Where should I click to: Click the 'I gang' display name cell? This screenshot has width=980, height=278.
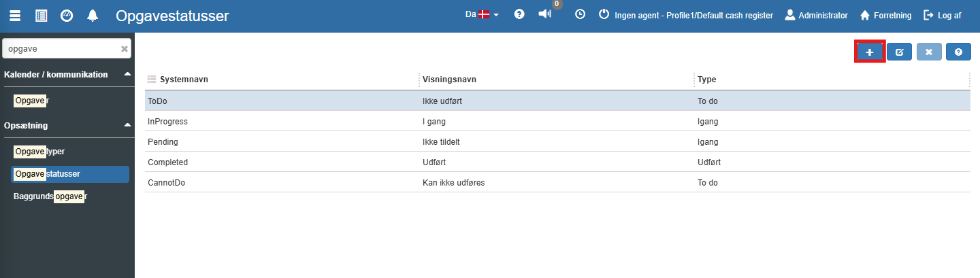click(434, 121)
